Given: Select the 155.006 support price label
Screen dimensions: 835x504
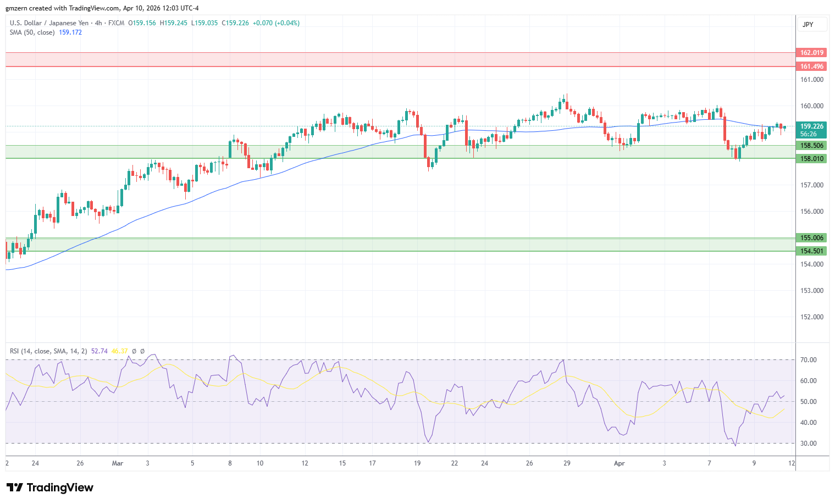Looking at the screenshot, I should [x=811, y=238].
